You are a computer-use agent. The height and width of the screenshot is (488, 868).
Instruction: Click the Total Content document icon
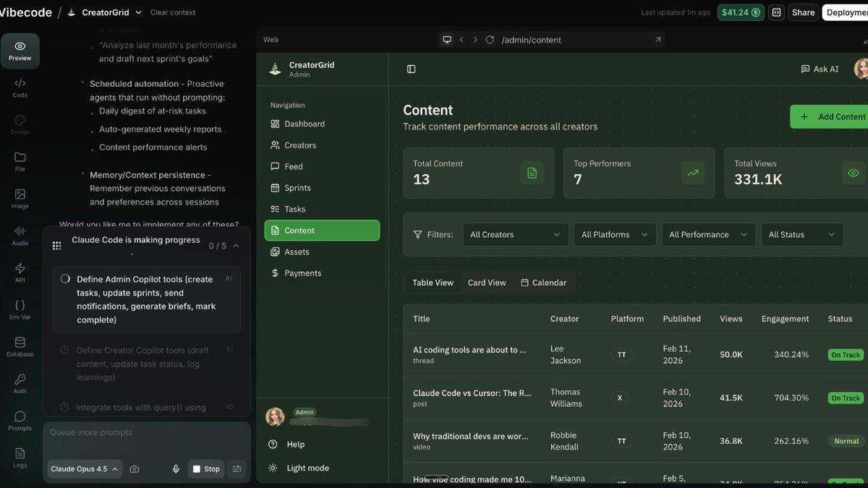(532, 173)
